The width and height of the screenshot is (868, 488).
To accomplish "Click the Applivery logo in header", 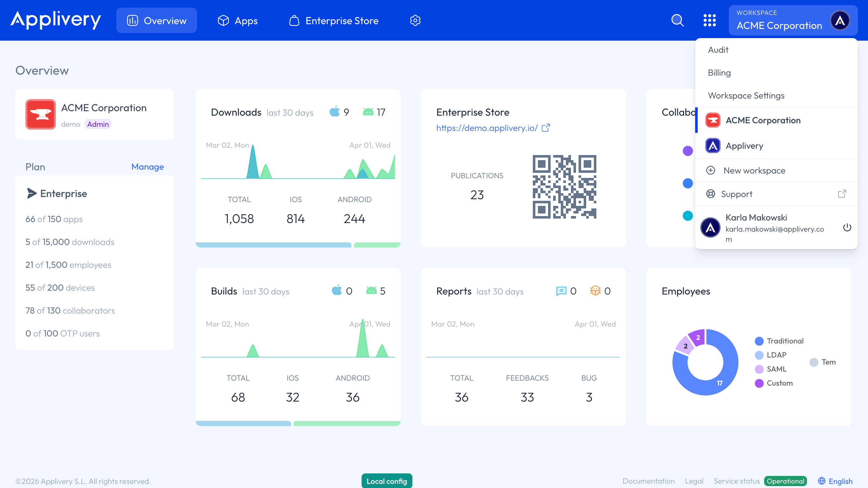I will [x=56, y=20].
